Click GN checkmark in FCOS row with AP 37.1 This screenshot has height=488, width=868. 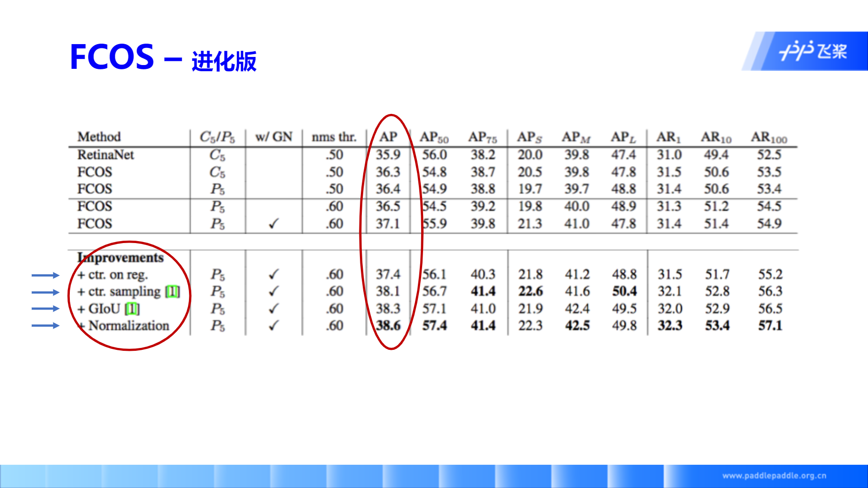pyautogui.click(x=274, y=223)
